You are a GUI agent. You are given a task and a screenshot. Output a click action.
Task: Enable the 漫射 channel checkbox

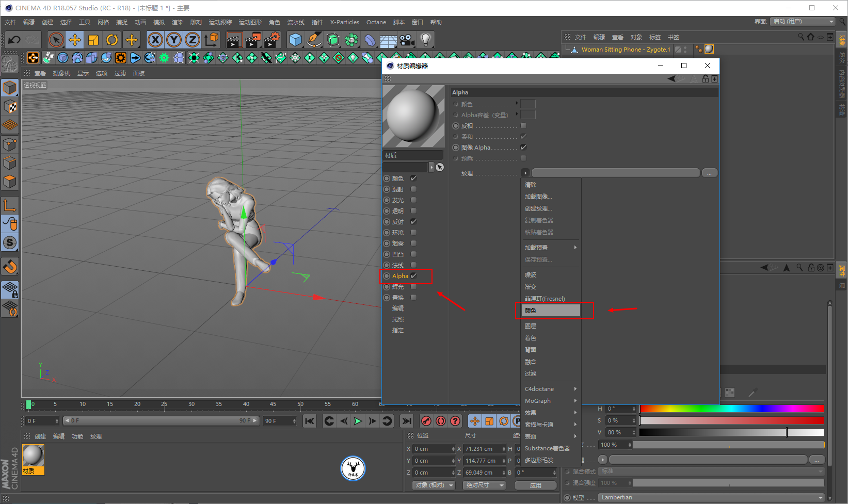point(413,189)
